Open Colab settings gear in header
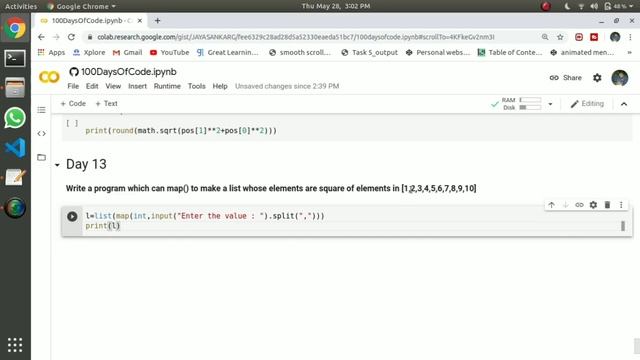Image resolution: width=640 pixels, height=360 pixels. click(597, 78)
